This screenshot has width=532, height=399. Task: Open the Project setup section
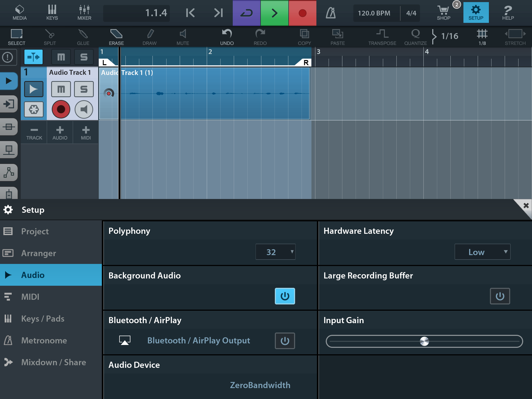(51, 231)
